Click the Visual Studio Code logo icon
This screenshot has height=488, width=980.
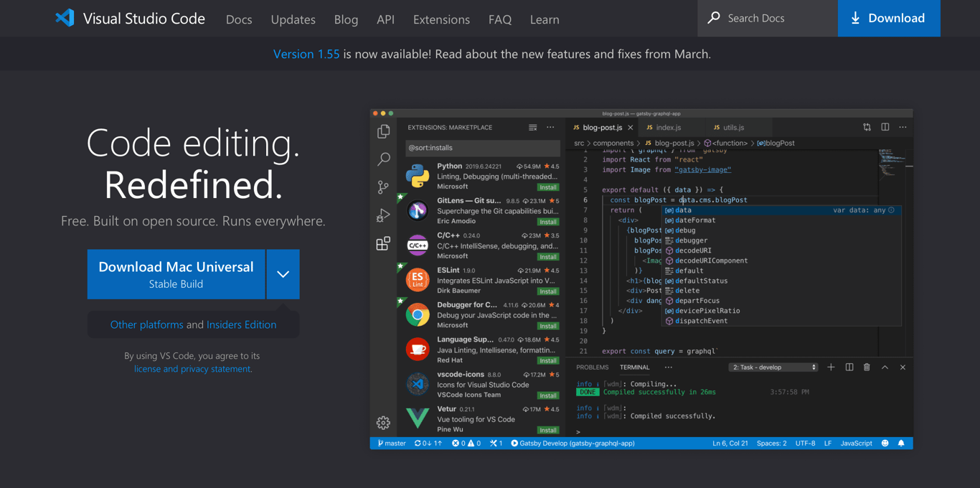click(x=65, y=18)
